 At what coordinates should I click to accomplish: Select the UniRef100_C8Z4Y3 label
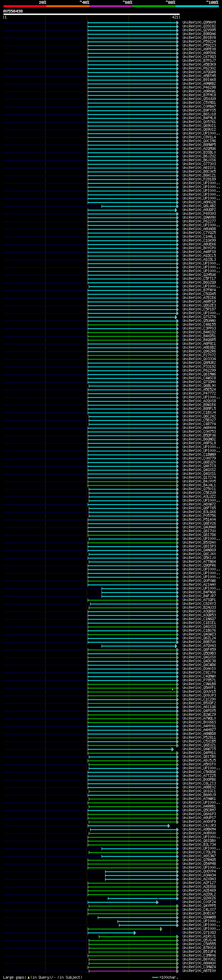click(199, 604)
